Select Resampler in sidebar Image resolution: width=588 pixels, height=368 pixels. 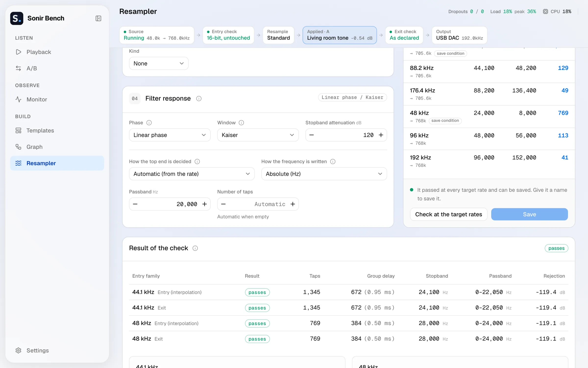pyautogui.click(x=57, y=163)
